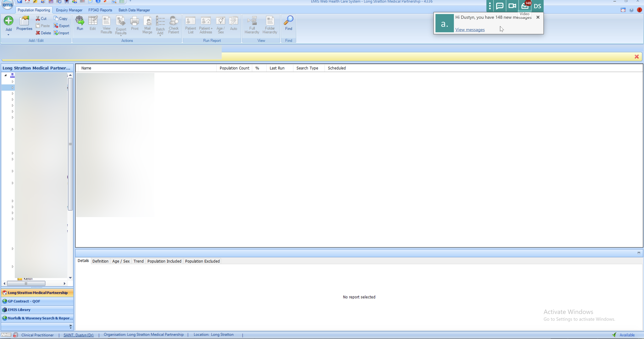Click the tree scroll down arrow

coord(70,278)
